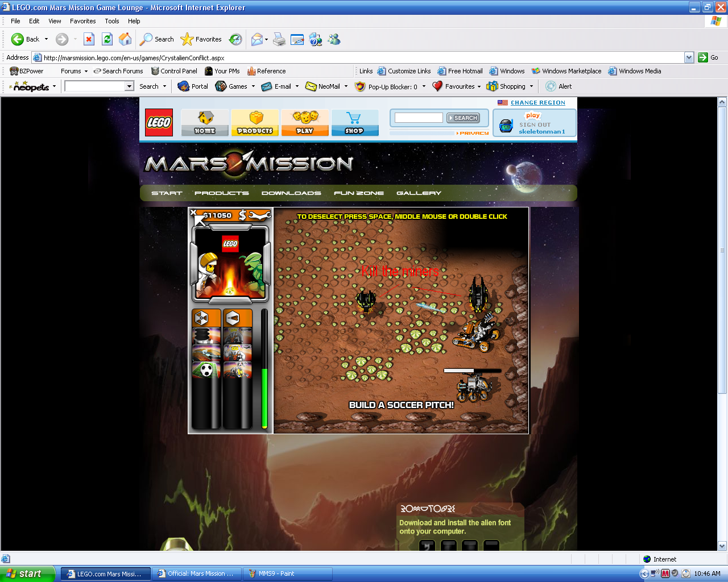
Task: Click the Back arrow icon in the toolbar
Action: 18,39
